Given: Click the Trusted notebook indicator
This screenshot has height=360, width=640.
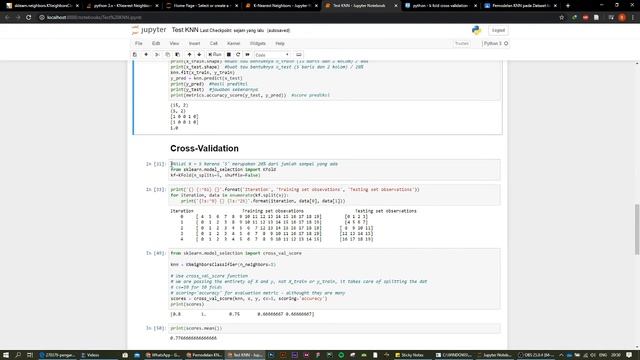Looking at the screenshot, I should pos(462,43).
